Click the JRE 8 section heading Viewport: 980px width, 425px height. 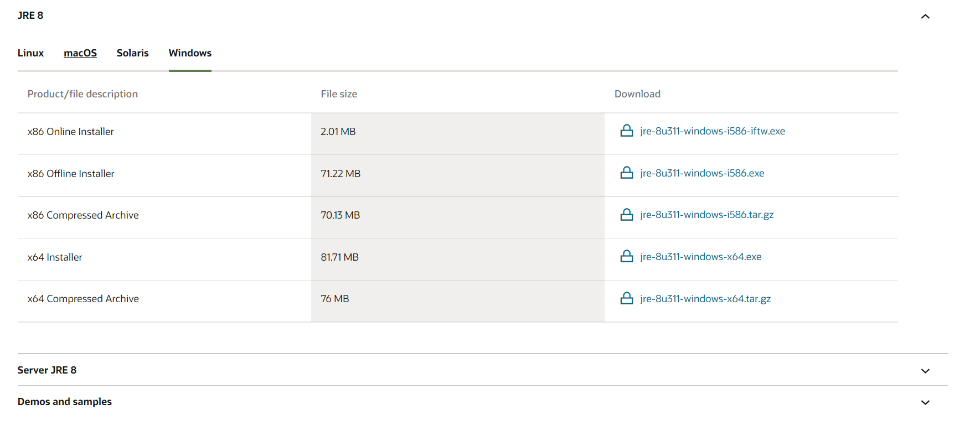[30, 15]
